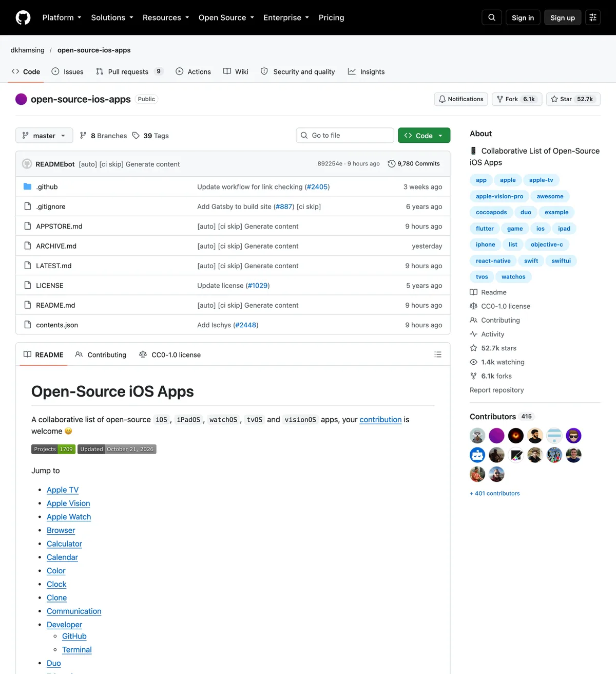Image resolution: width=616 pixels, height=674 pixels.
Task: Click the commit history clock icon
Action: 392,164
